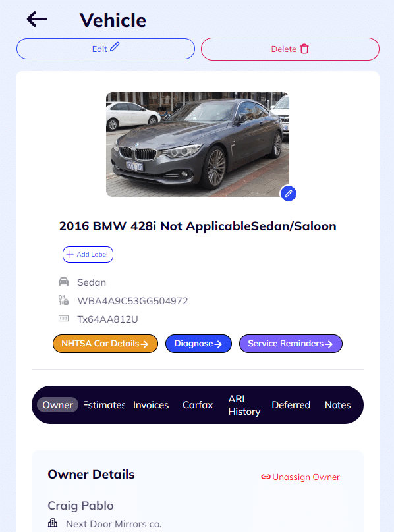Open the Deferred tab
The height and width of the screenshot is (532, 394).
click(291, 405)
